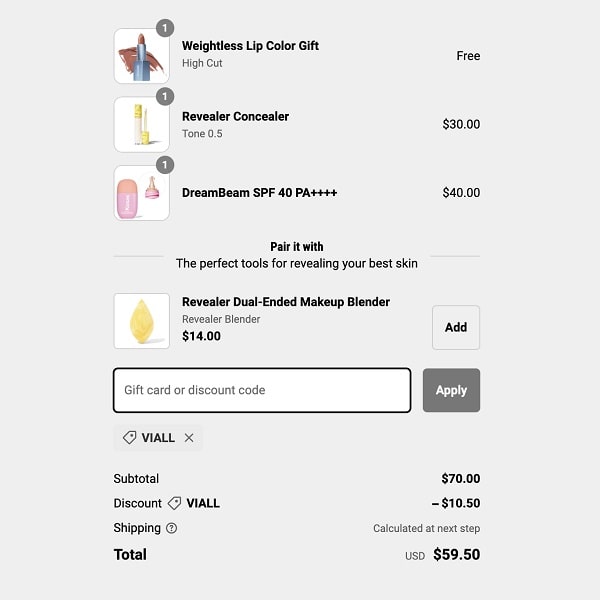Screen dimensions: 600x600
Task: Open the Revealer Concealer product thumbnail
Action: [x=141, y=125]
